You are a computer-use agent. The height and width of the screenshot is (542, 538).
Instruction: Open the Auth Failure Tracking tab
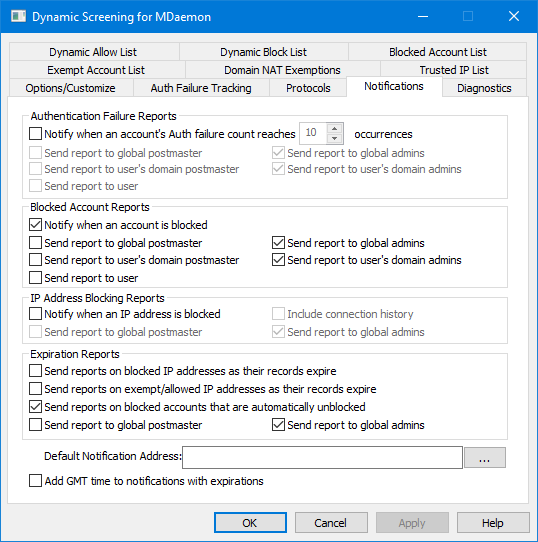201,88
